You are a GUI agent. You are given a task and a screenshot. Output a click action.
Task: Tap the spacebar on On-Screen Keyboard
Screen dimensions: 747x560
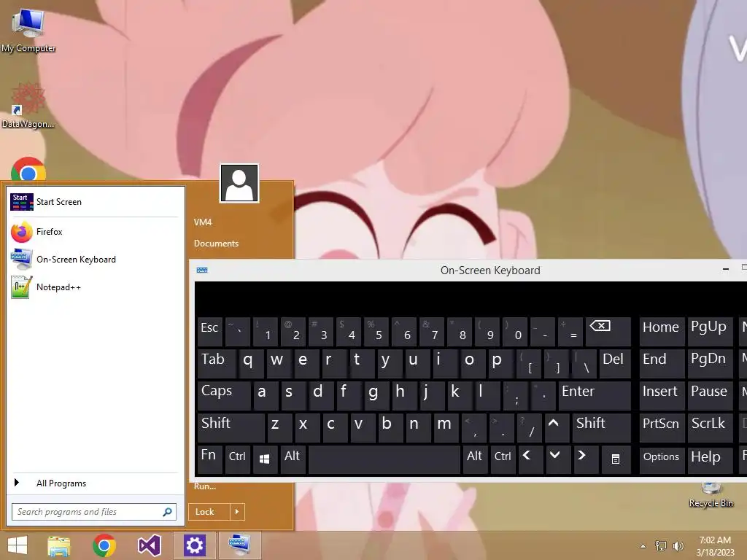[384, 459]
